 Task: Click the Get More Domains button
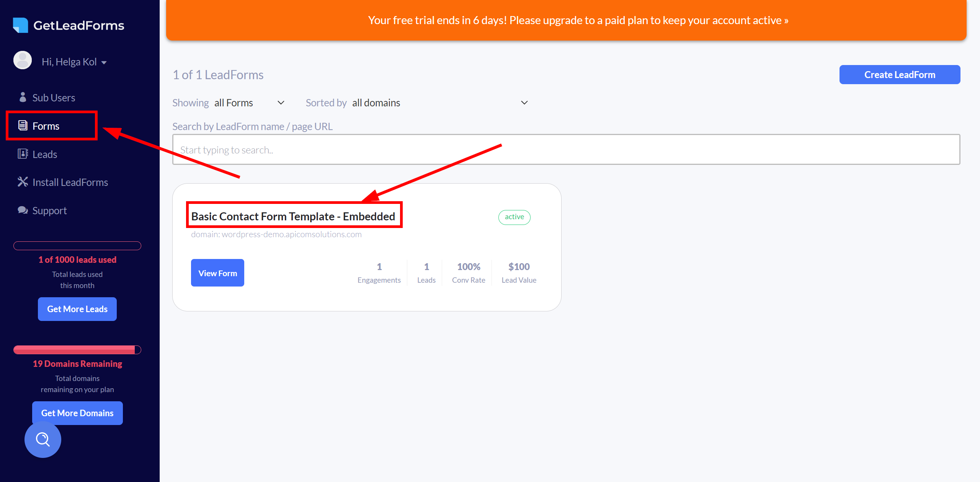77,413
